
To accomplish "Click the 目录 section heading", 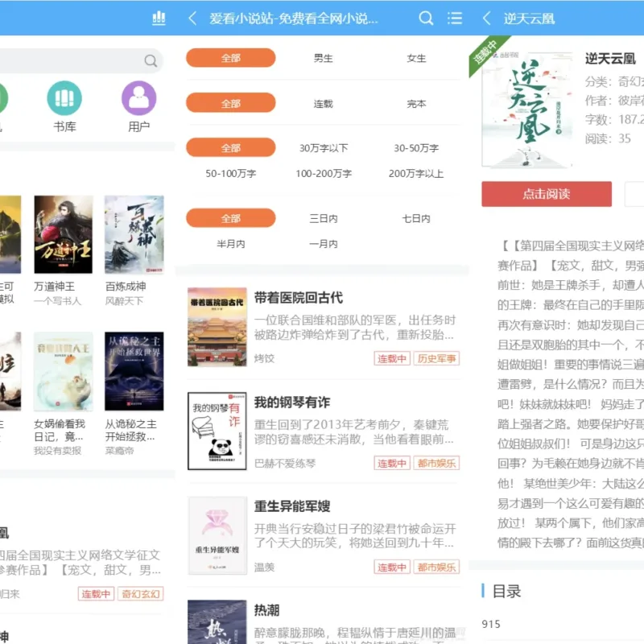I will [506, 591].
